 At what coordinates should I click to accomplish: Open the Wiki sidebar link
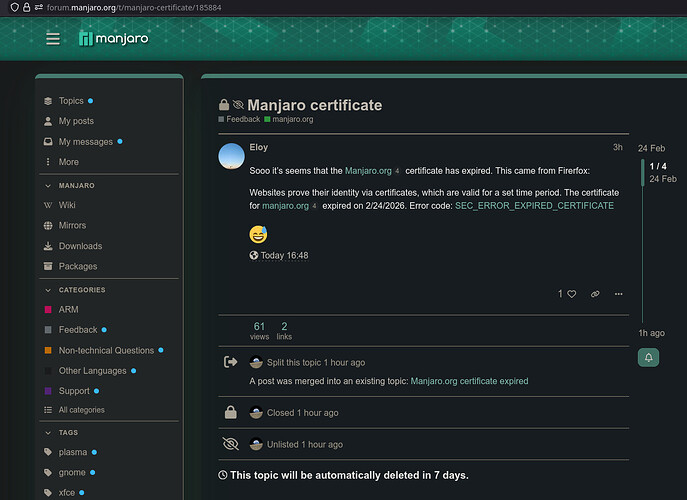pos(68,205)
